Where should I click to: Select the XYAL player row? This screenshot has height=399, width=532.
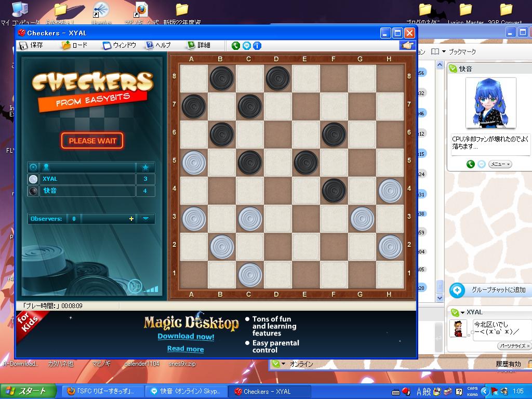(91, 179)
